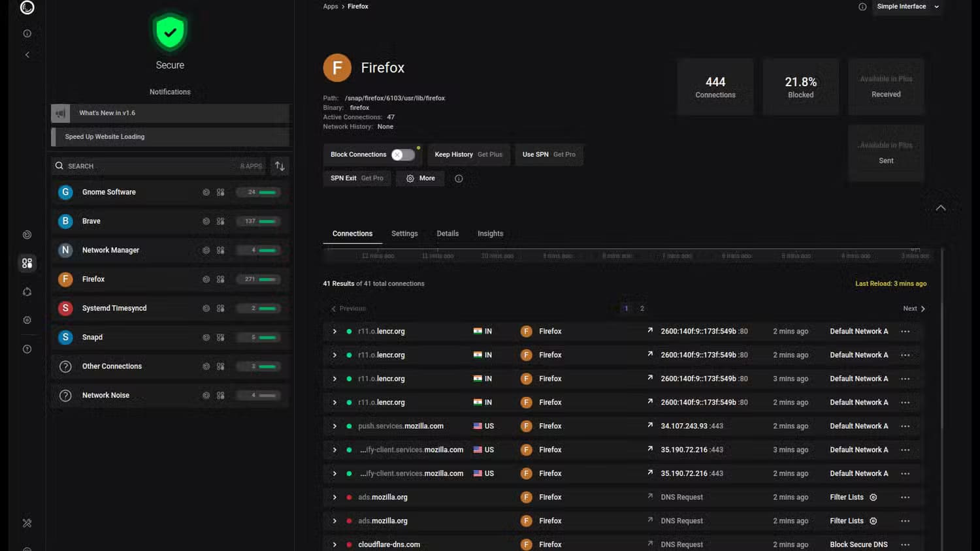The image size is (980, 551).
Task: Click Get Plus beside Keep History
Action: tap(490, 155)
